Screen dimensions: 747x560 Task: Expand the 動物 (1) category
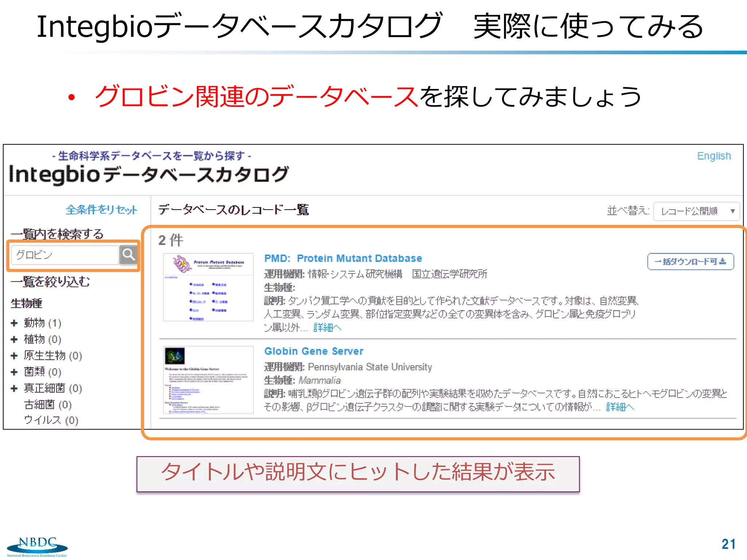coord(14,323)
